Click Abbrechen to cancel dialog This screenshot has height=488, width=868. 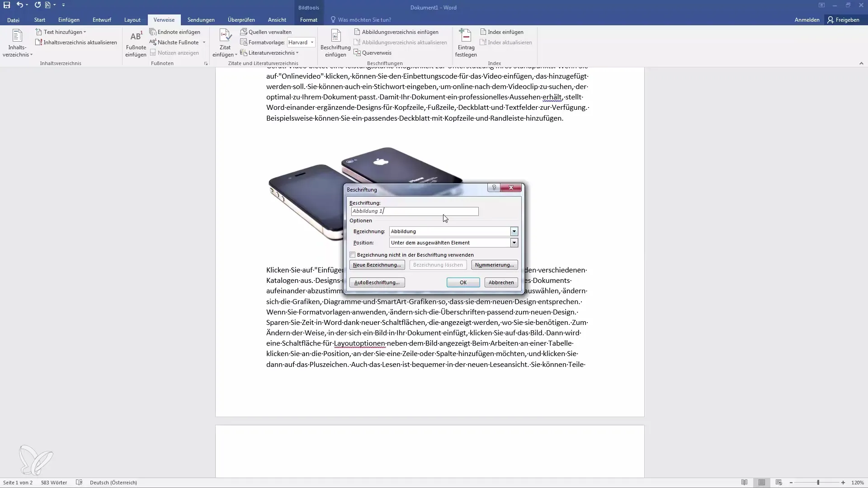(501, 282)
